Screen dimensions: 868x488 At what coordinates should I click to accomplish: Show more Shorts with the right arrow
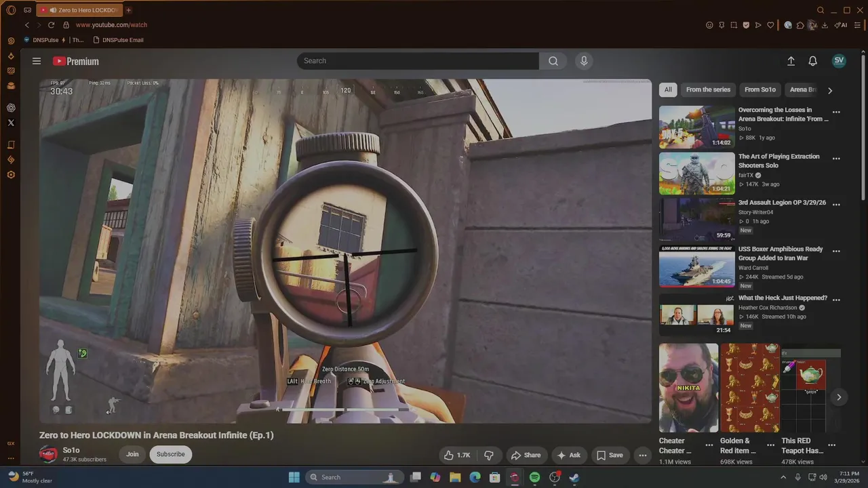tap(839, 397)
